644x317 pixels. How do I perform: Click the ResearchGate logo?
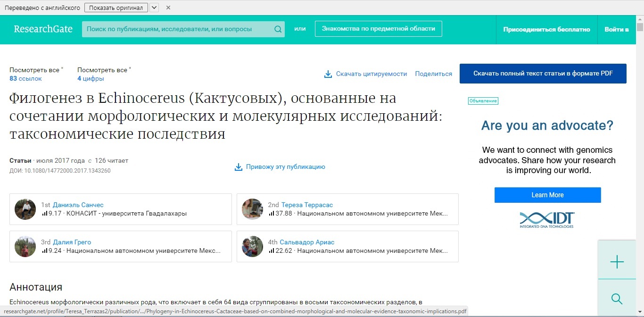[x=43, y=29]
